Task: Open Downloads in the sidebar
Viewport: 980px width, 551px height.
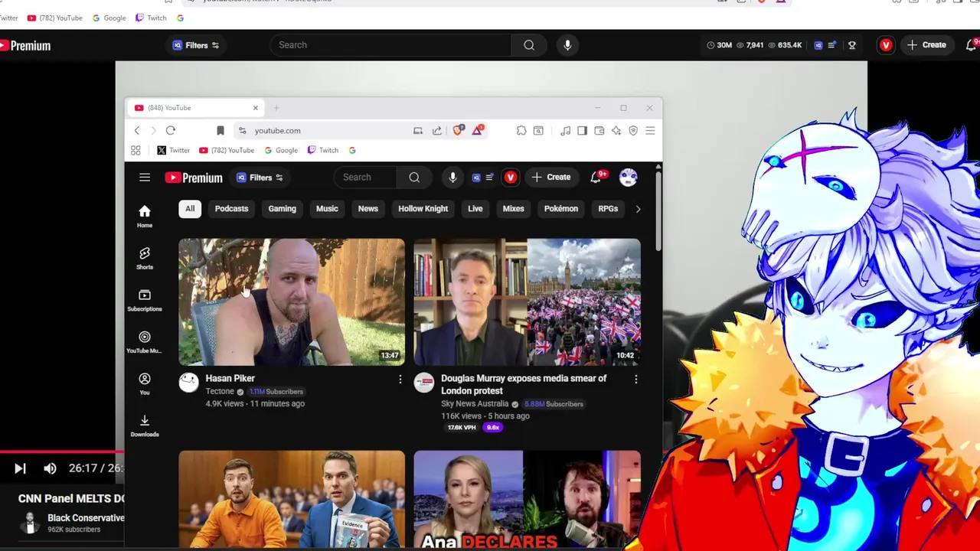Action: pyautogui.click(x=145, y=426)
